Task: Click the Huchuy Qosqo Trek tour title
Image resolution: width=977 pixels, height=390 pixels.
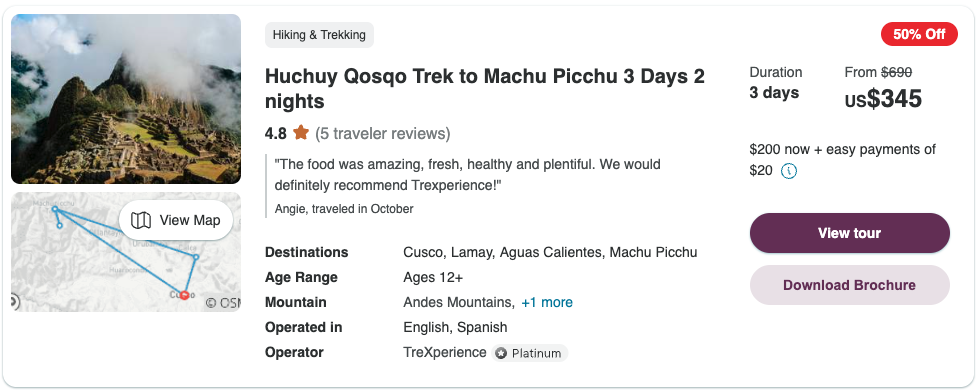Action: click(485, 88)
